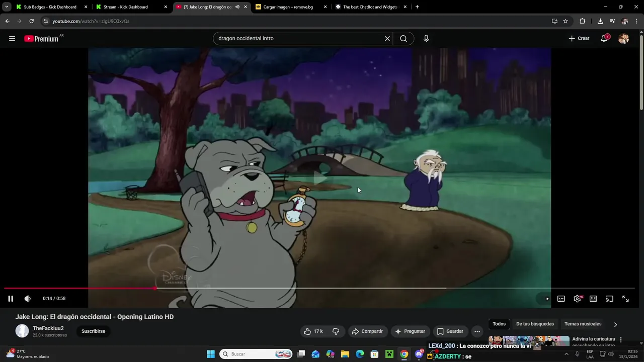Screen dimensions: 644x362
Task: Go to YouTube Premium home logo
Action: pos(42,38)
